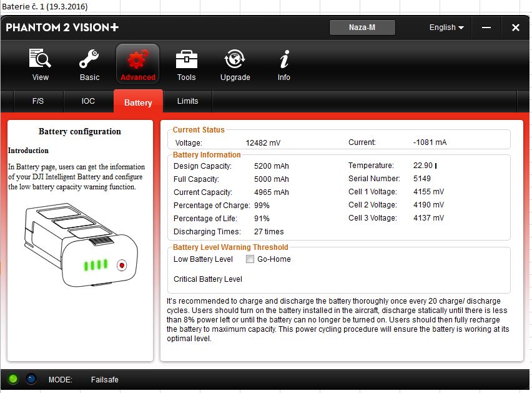This screenshot has height=393, width=532.
Task: Open the Limits tab
Action: tap(187, 101)
